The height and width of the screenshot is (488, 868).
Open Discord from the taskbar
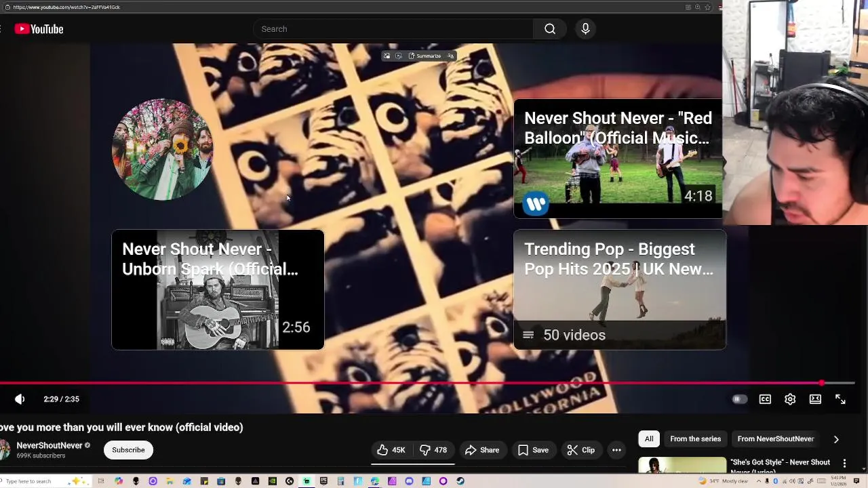(x=409, y=481)
